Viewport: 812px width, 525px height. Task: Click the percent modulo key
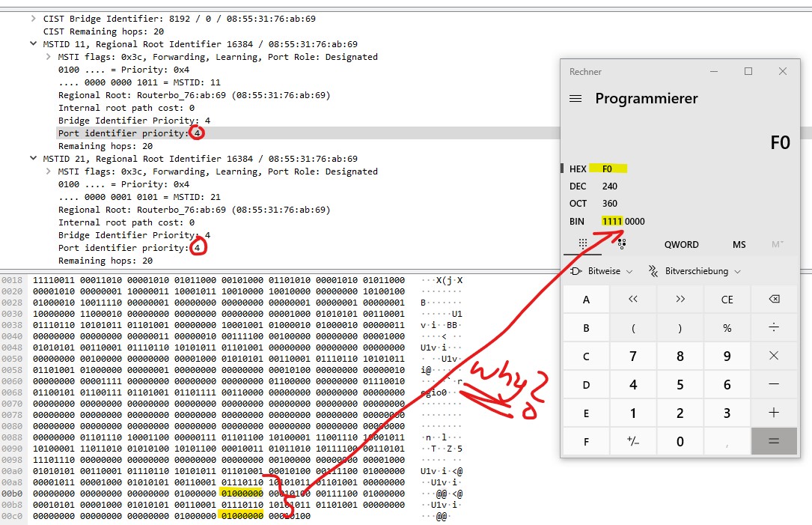pyautogui.click(x=727, y=328)
